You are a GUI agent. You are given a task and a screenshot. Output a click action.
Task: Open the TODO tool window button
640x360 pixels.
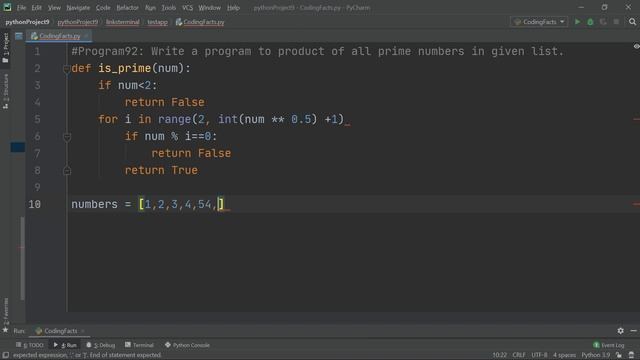click(30, 345)
